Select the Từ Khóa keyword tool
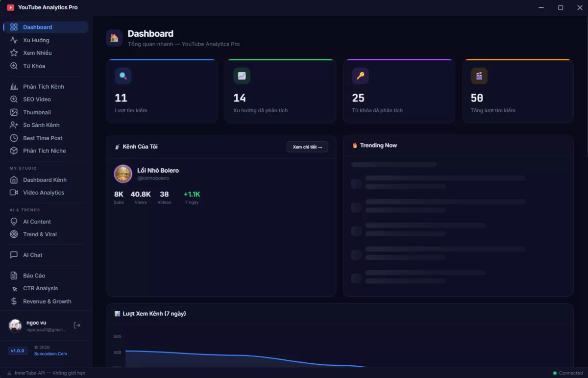The image size is (588, 378). point(34,66)
